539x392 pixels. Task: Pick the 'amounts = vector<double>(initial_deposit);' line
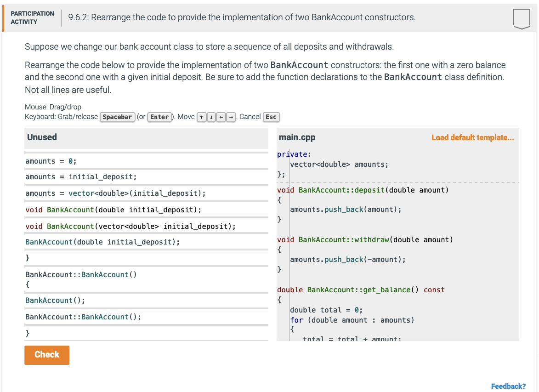coord(115,193)
